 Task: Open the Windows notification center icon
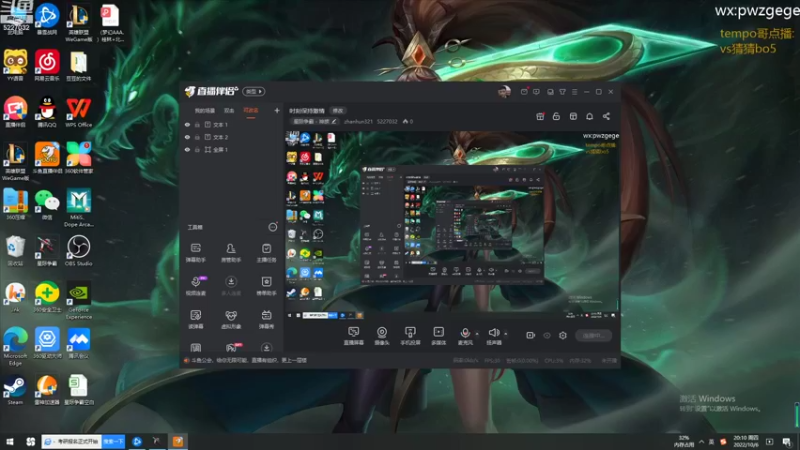click(x=786, y=441)
